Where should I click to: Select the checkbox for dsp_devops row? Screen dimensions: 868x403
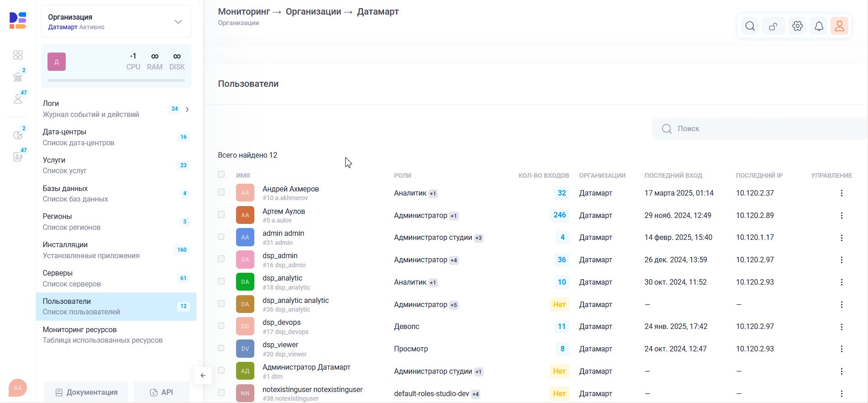221,326
